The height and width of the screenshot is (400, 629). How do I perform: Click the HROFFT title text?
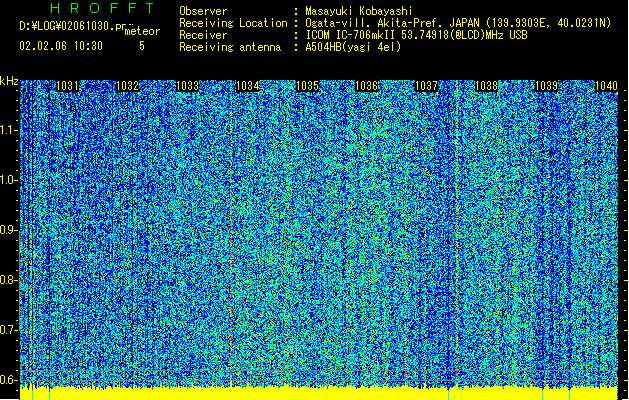102,8
